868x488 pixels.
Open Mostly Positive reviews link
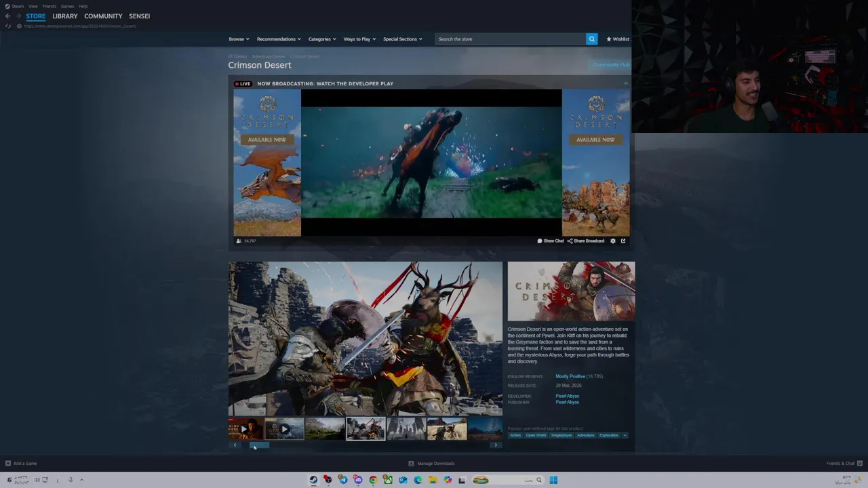[x=570, y=376]
